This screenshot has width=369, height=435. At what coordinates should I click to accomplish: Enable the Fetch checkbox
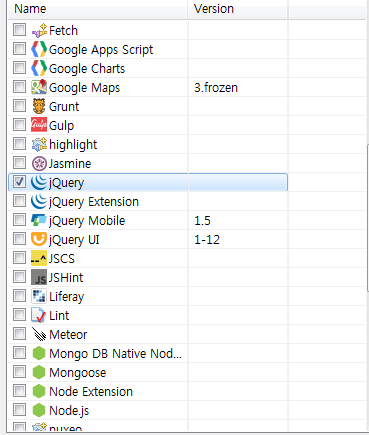(19, 30)
